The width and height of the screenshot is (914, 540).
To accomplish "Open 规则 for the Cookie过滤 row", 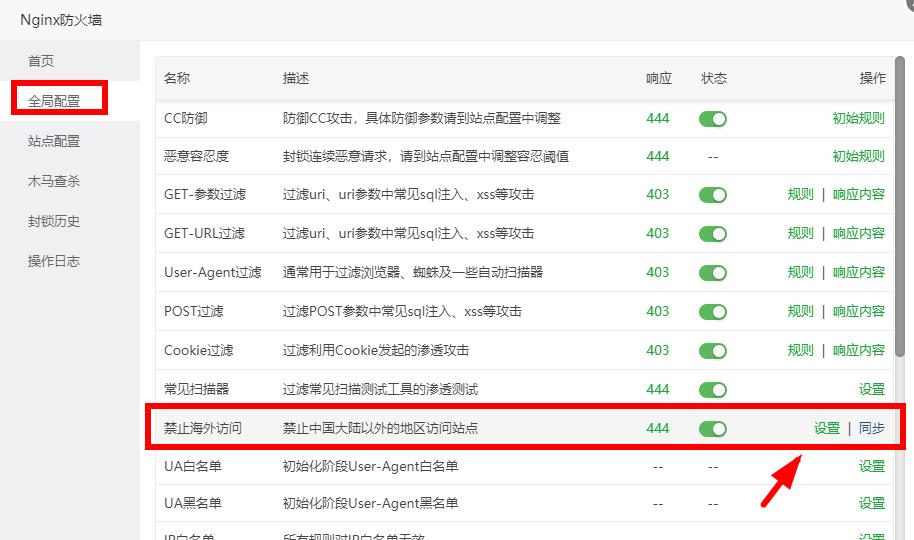I will (800, 350).
